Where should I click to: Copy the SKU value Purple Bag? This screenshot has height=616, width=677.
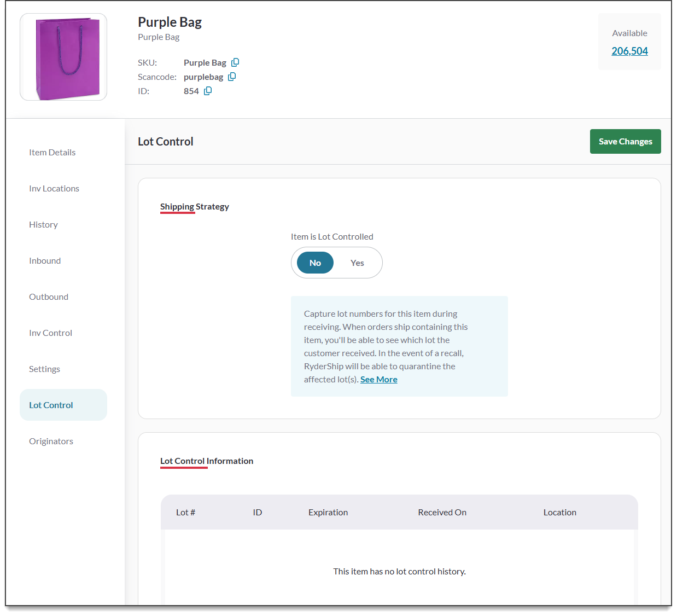pos(235,62)
